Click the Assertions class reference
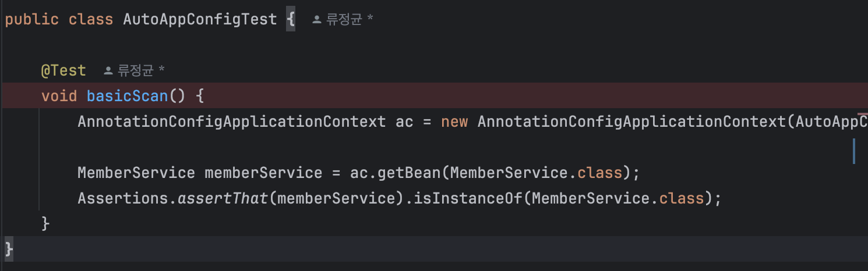 [123, 198]
